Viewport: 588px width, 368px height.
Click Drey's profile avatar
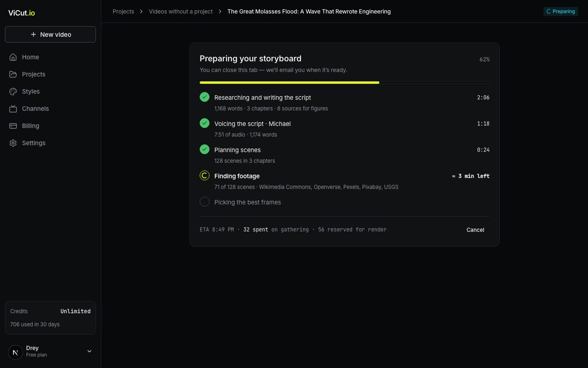[x=16, y=352]
